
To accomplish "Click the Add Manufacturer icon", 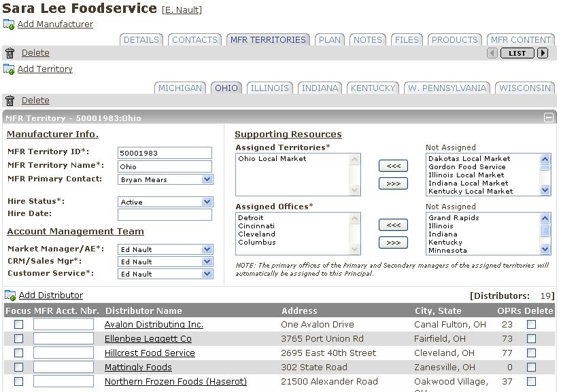I will (9, 24).
